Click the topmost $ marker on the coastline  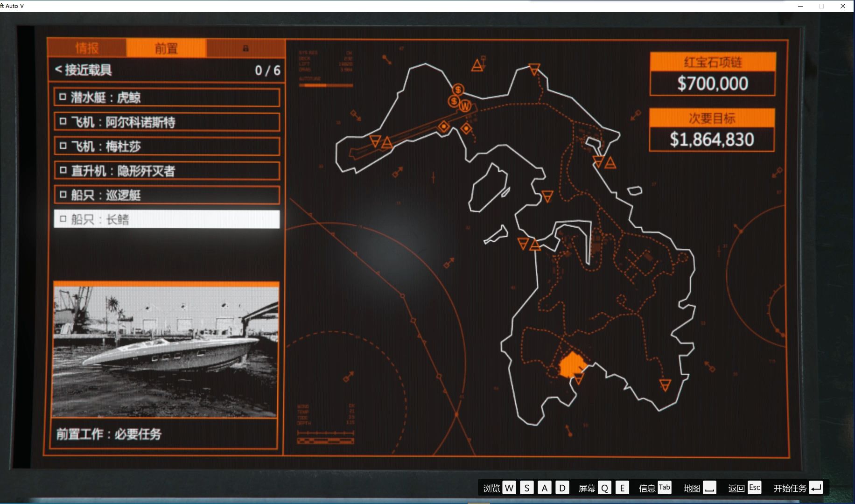(458, 89)
